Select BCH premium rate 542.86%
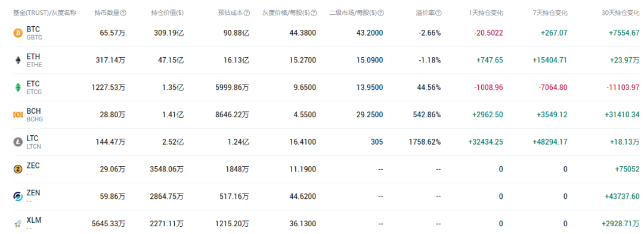The width and height of the screenshot is (644, 234). (x=427, y=115)
